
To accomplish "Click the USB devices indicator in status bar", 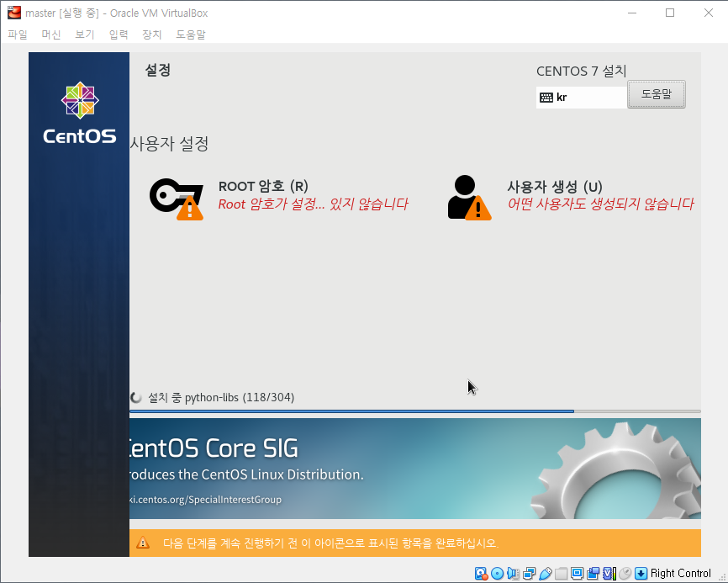I will coord(545,573).
